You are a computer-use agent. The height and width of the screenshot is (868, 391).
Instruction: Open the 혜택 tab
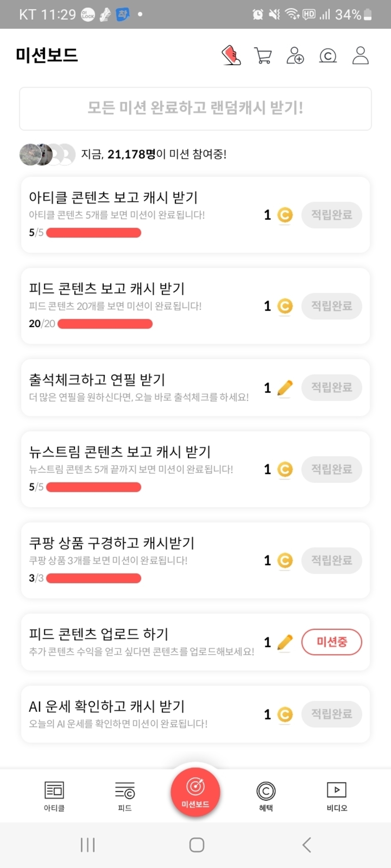coord(266,796)
